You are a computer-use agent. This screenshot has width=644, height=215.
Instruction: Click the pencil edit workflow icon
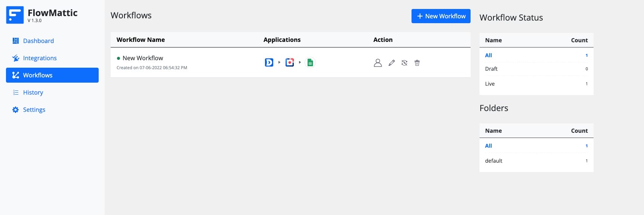click(x=391, y=63)
